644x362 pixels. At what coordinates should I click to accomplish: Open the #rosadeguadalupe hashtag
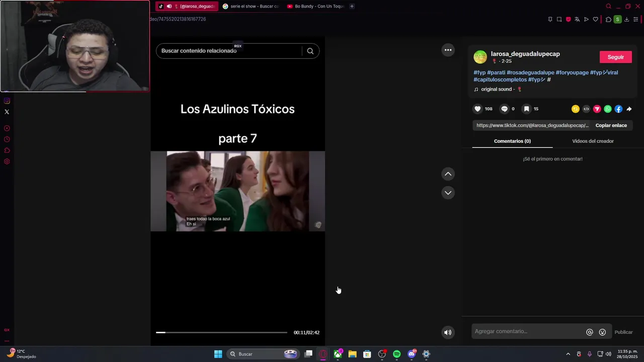[530, 72]
